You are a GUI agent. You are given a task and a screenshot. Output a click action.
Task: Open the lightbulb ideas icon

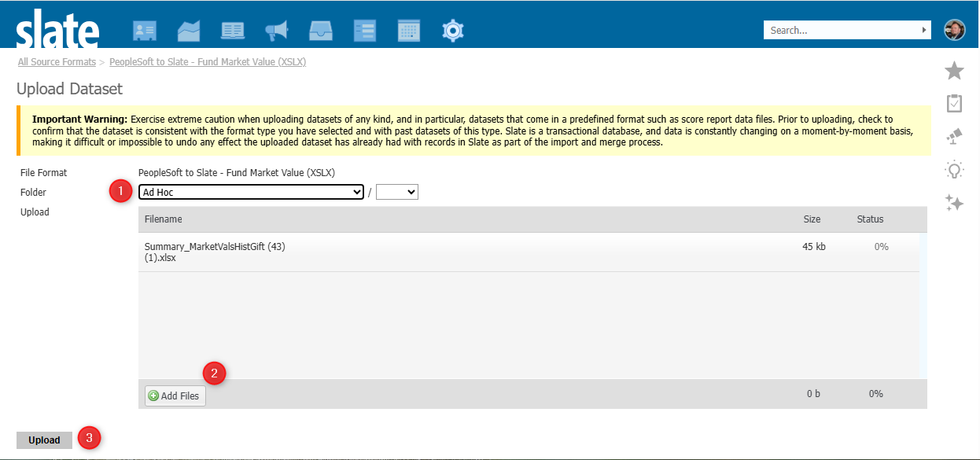[x=954, y=170]
